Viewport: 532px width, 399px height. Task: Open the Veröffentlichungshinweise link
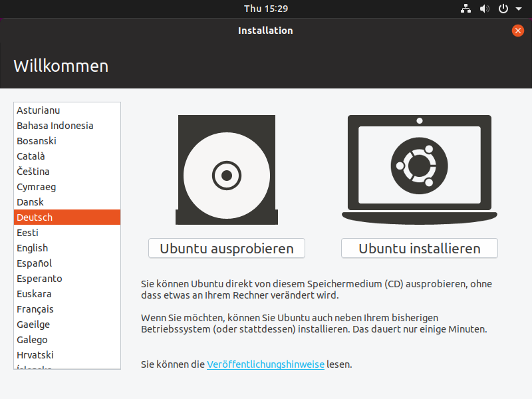265,364
